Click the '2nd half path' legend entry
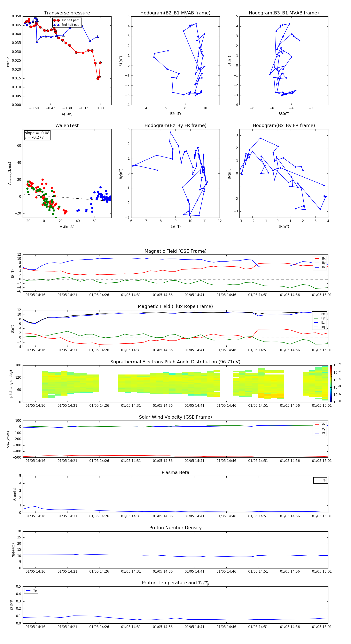 coord(67,25)
